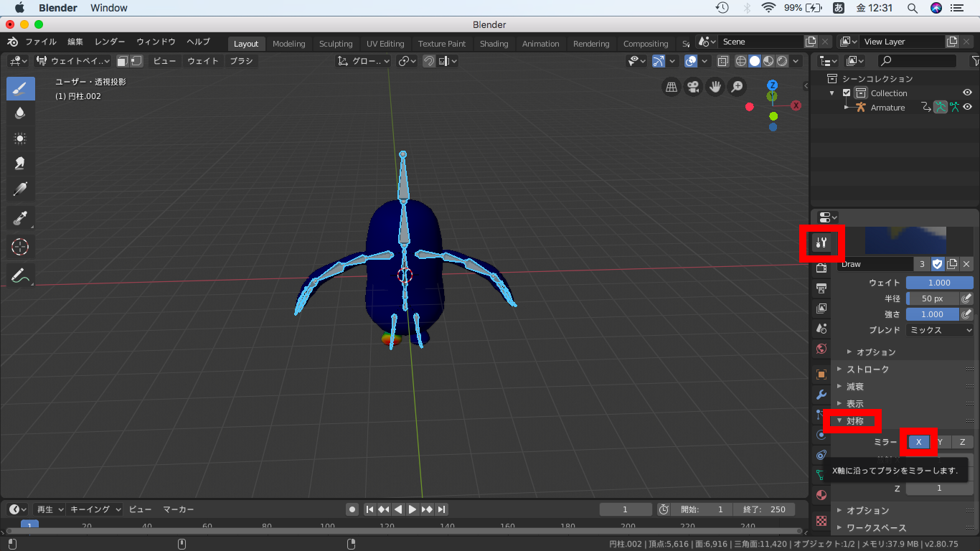This screenshot has width=980, height=551.
Task: Open transform orientation Global dropdown
Action: pyautogui.click(x=364, y=61)
